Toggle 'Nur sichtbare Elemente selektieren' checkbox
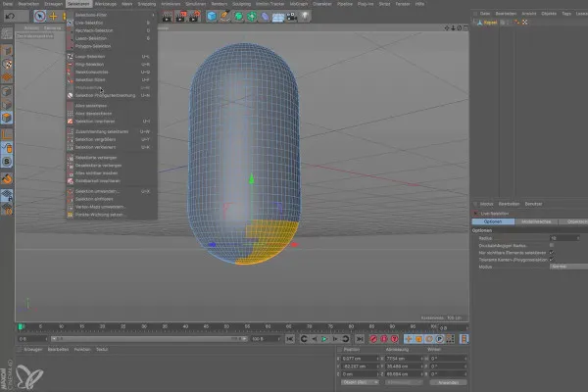Image resolution: width=588 pixels, height=392 pixels. pyautogui.click(x=552, y=251)
